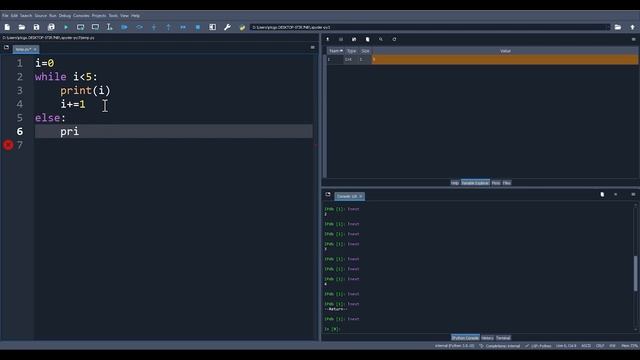Close the Console 1/A tab

[x=360, y=196]
